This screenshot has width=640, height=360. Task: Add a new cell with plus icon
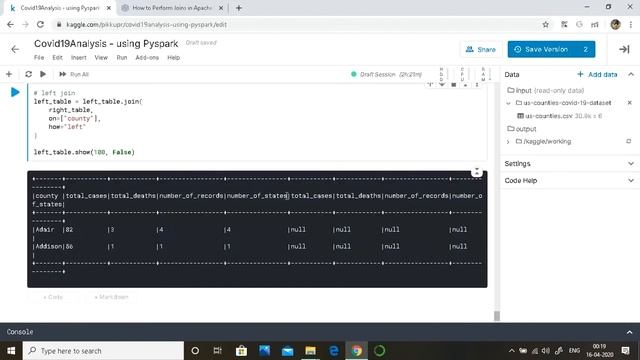pyautogui.click(x=9, y=74)
